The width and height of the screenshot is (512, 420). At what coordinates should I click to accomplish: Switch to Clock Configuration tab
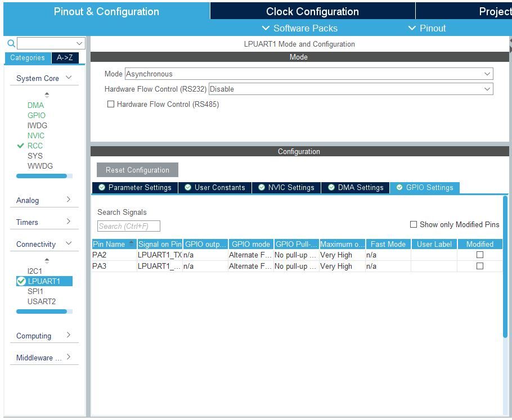[x=312, y=11]
